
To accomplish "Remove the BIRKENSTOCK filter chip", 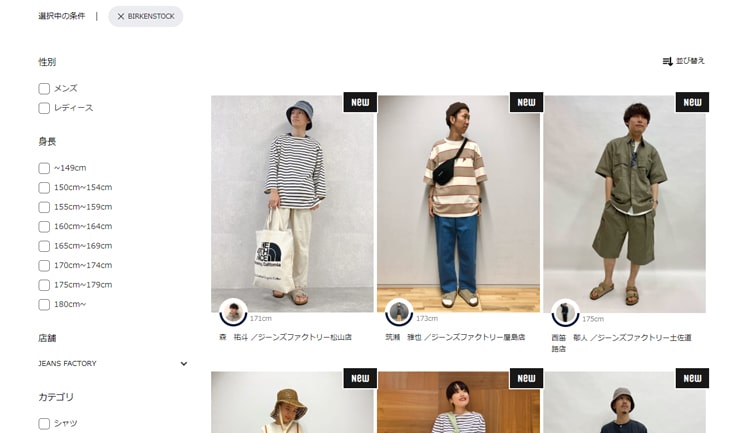I will 145,16.
